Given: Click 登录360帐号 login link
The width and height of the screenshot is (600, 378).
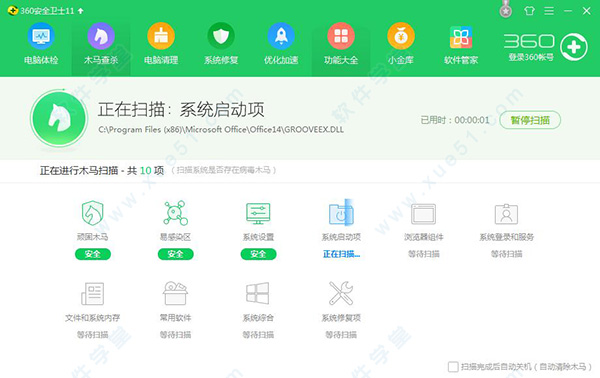Looking at the screenshot, I should click(x=531, y=57).
